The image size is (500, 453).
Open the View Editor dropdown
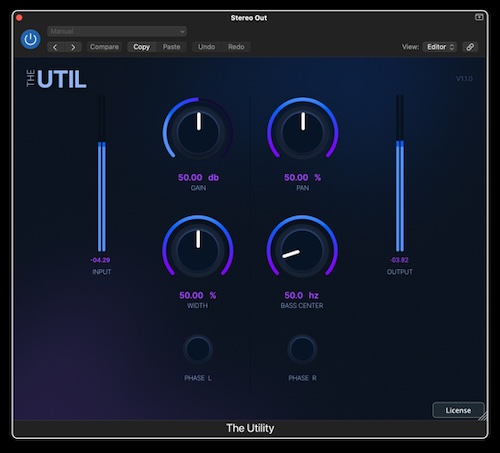(x=440, y=47)
